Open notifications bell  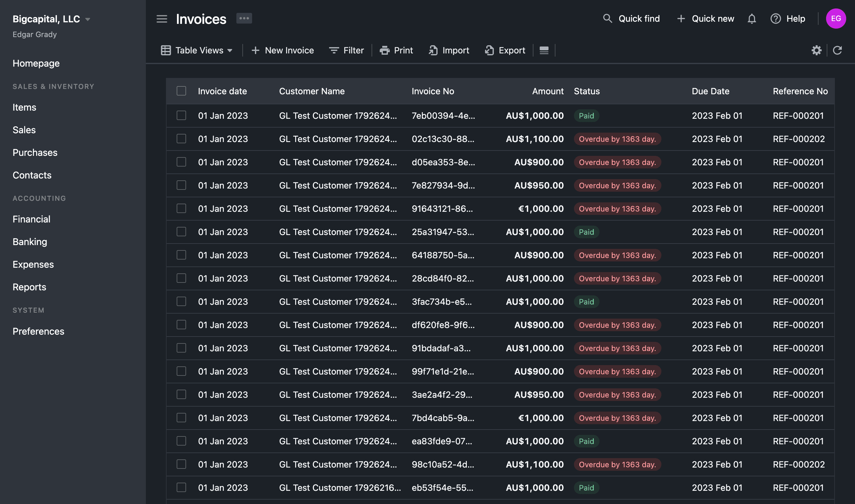[751, 19]
